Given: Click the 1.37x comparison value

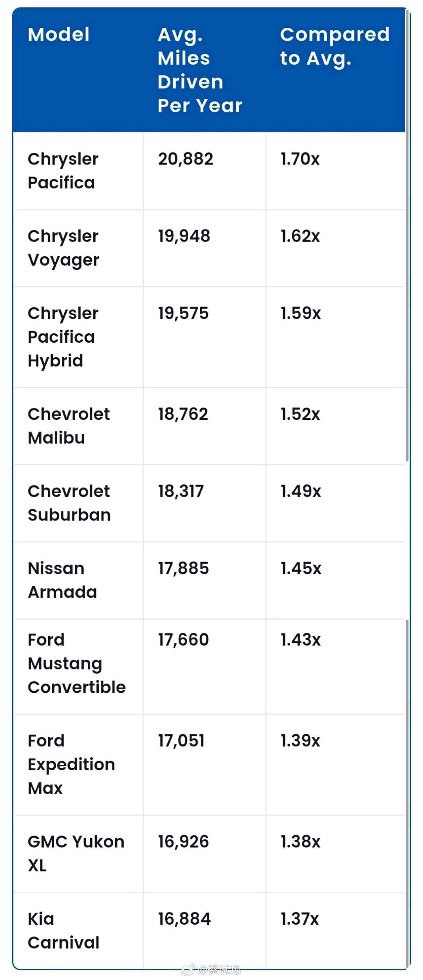Looking at the screenshot, I should click(300, 919).
